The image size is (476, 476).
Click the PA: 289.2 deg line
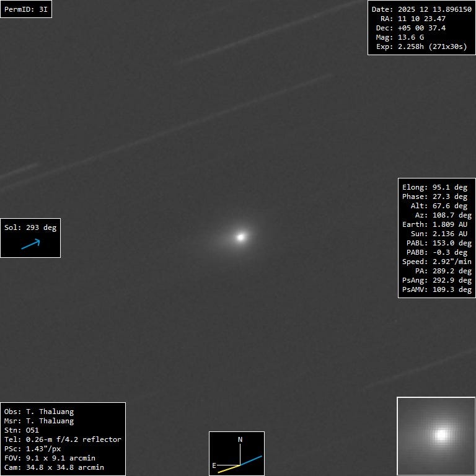tap(443, 271)
